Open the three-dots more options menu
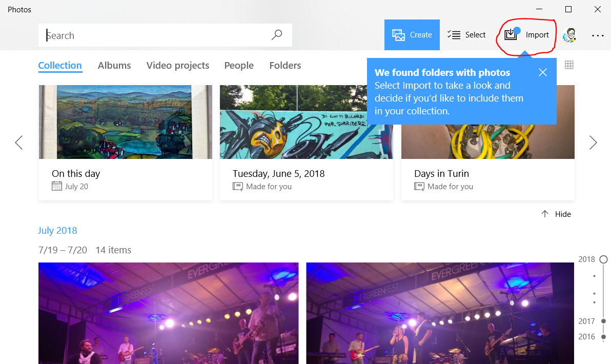611x364 pixels. [x=598, y=35]
